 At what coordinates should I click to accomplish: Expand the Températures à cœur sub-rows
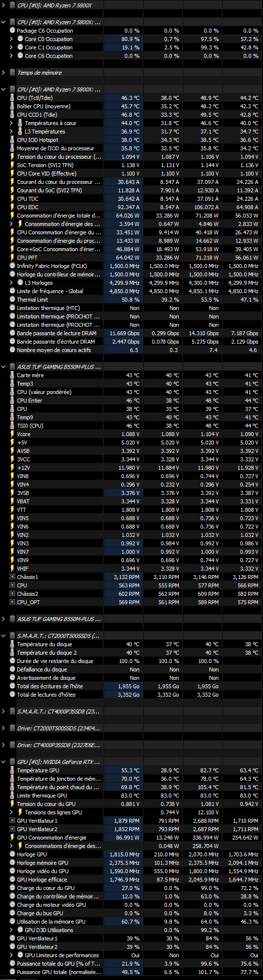click(12, 123)
